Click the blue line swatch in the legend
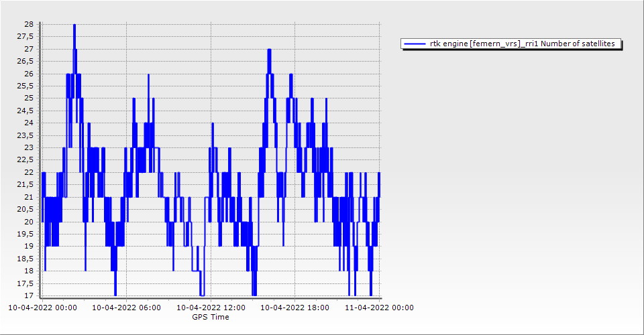 click(415, 44)
